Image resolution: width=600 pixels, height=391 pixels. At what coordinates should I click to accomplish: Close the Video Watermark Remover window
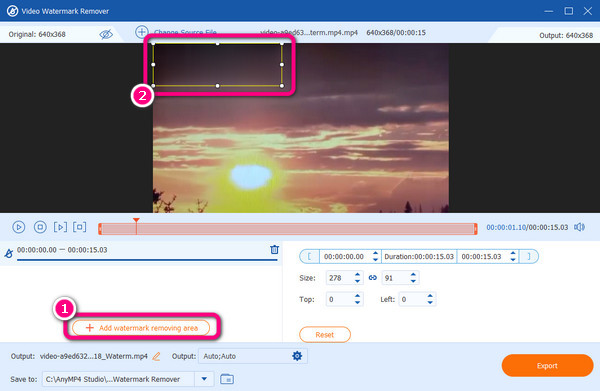(588, 11)
